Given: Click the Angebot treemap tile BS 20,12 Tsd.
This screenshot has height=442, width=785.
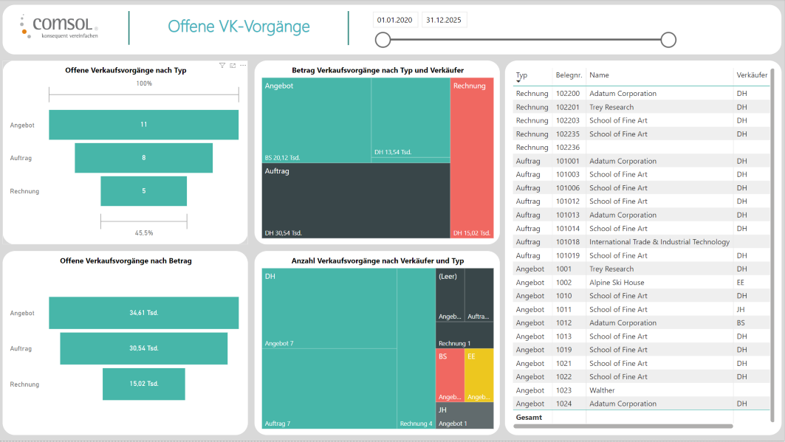Looking at the screenshot, I should tap(316, 120).
